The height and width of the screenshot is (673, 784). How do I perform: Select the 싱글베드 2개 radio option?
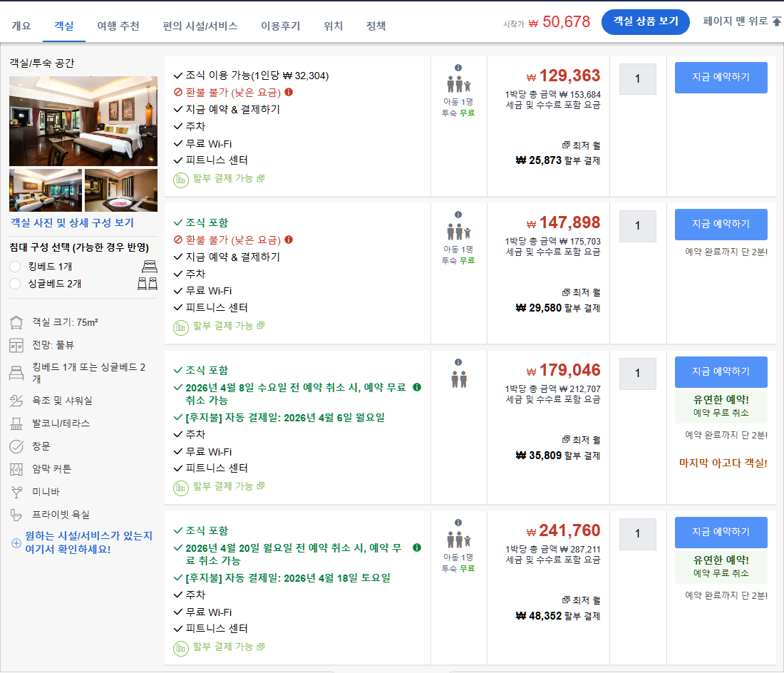(x=15, y=284)
